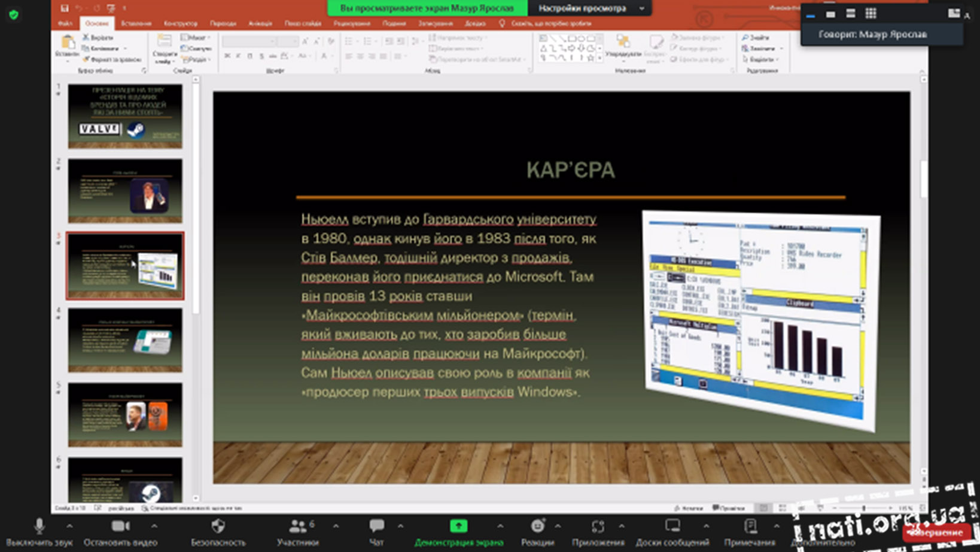Open the Участники participants panel

click(297, 532)
